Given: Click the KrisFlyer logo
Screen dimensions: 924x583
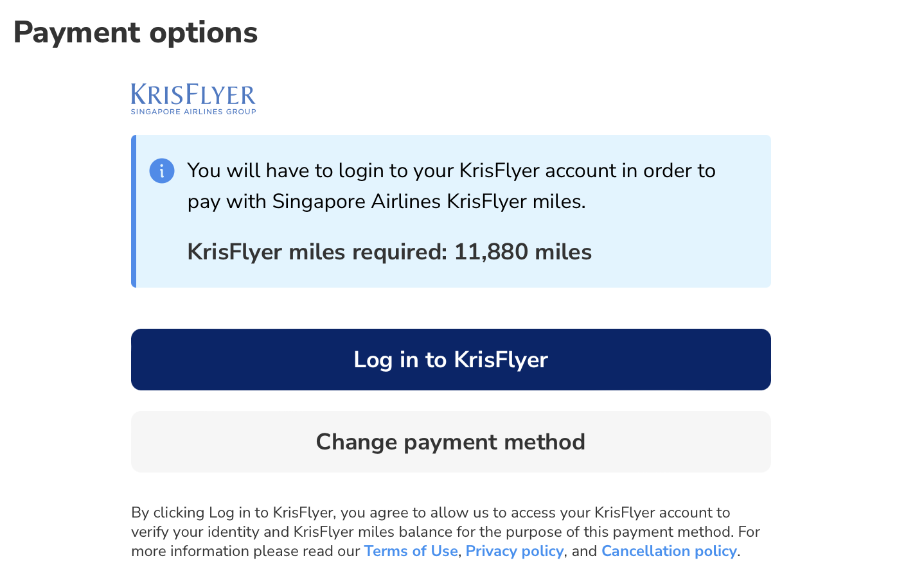Looking at the screenshot, I should click(193, 94).
